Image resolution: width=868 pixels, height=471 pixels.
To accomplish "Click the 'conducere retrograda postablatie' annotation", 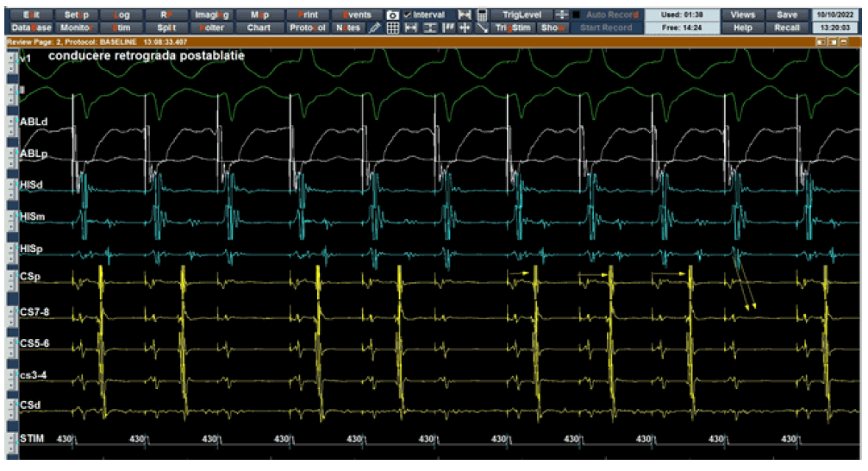I will pos(147,56).
